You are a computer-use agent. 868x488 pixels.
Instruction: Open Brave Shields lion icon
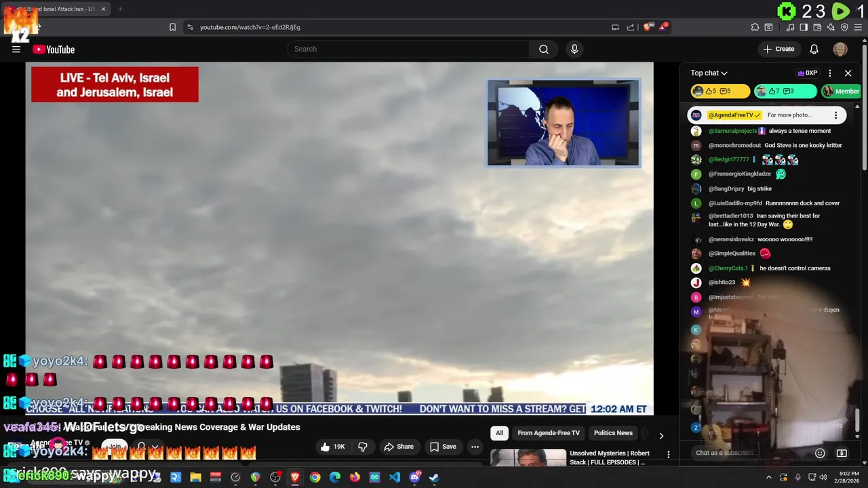pos(648,27)
